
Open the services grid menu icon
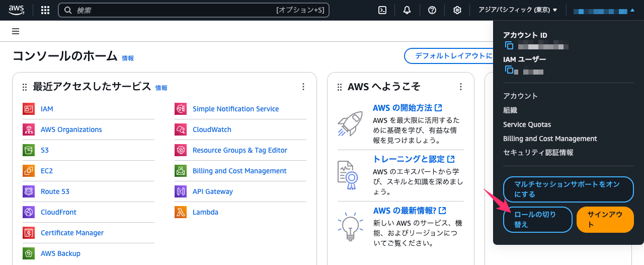pos(45,10)
